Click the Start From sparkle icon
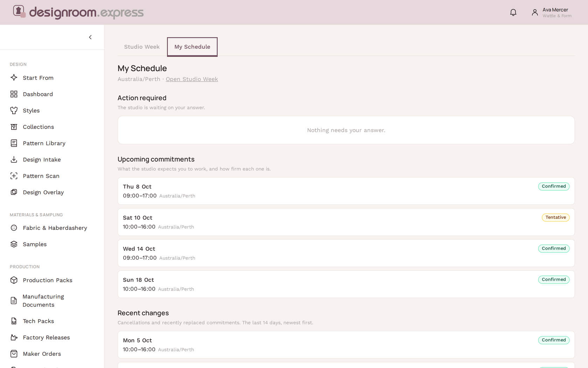The width and height of the screenshot is (588, 368). click(x=14, y=77)
